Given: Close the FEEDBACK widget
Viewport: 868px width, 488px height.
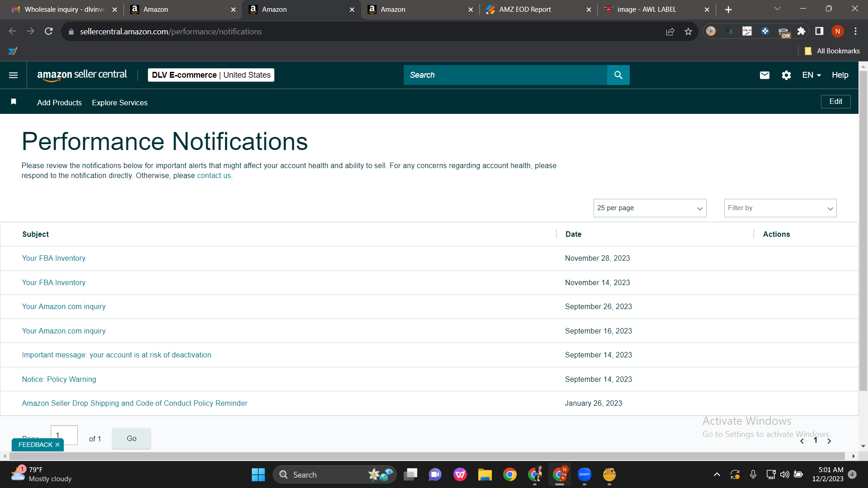Looking at the screenshot, I should coord(57,445).
